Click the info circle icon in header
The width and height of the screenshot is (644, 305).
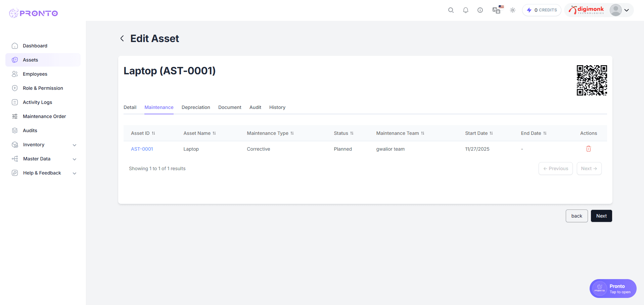(480, 10)
